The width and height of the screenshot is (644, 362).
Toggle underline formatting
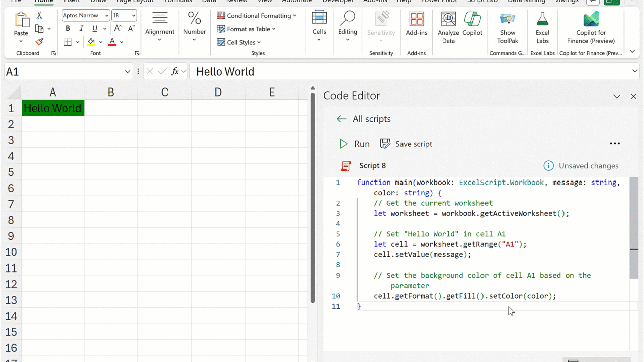94,29
